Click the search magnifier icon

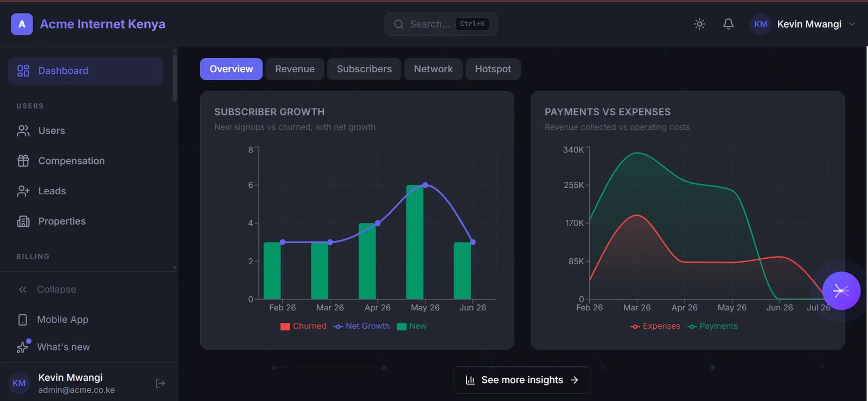[x=399, y=24]
